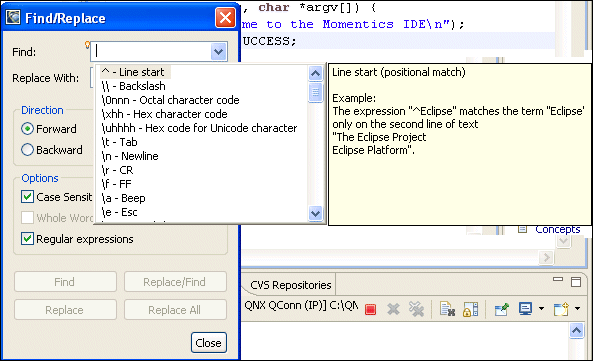593x361 pixels.
Task: Click the Display Selected Console monitor icon
Action: pos(525,309)
